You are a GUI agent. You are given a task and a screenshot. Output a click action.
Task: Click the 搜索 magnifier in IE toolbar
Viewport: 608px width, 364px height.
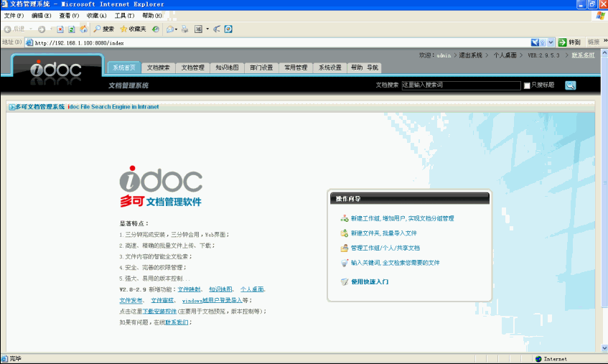pos(103,29)
